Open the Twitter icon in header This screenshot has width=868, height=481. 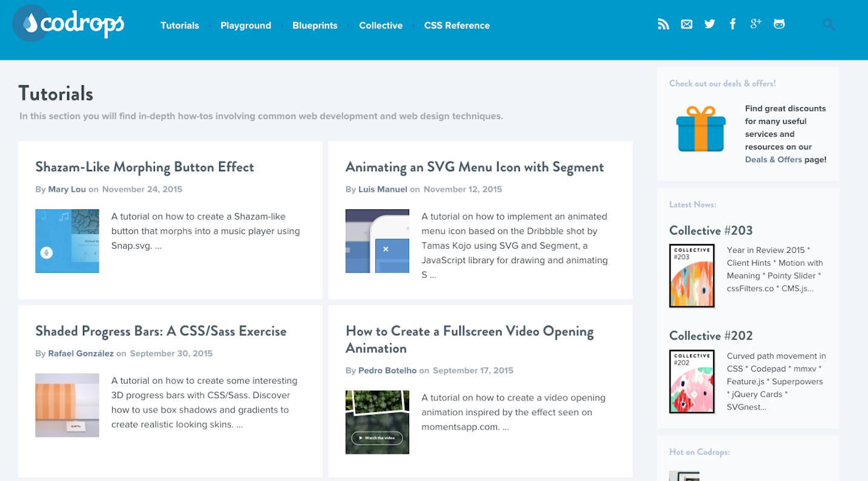[x=709, y=24]
